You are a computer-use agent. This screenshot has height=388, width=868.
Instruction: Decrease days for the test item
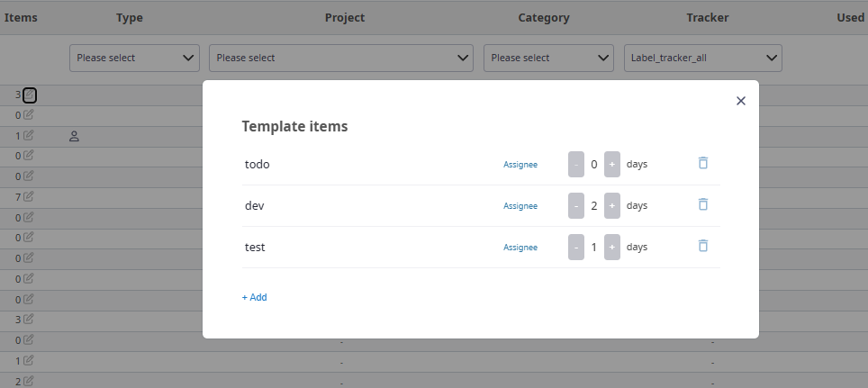click(576, 248)
